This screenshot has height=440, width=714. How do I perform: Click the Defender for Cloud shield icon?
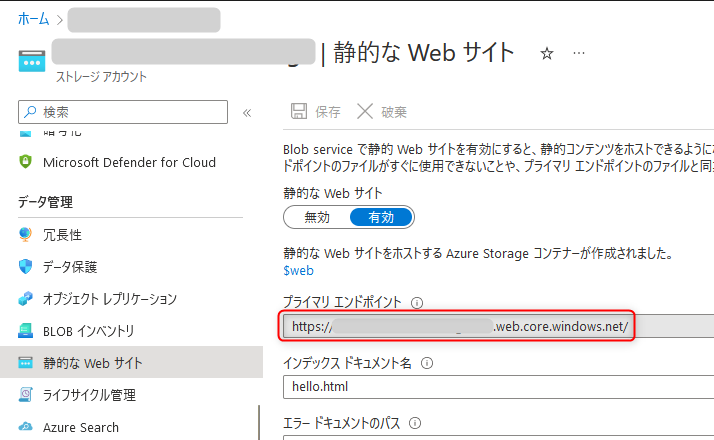tap(26, 162)
